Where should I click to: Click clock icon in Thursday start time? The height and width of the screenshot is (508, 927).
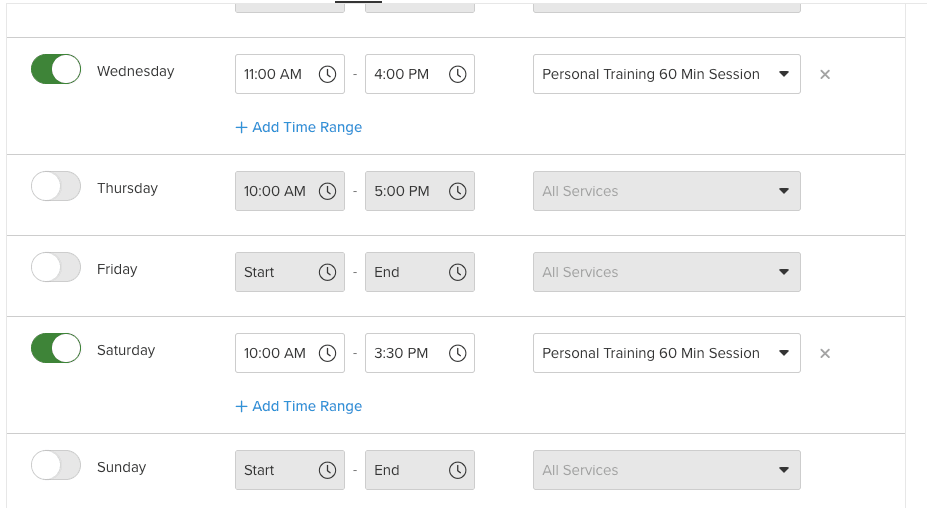(327, 191)
